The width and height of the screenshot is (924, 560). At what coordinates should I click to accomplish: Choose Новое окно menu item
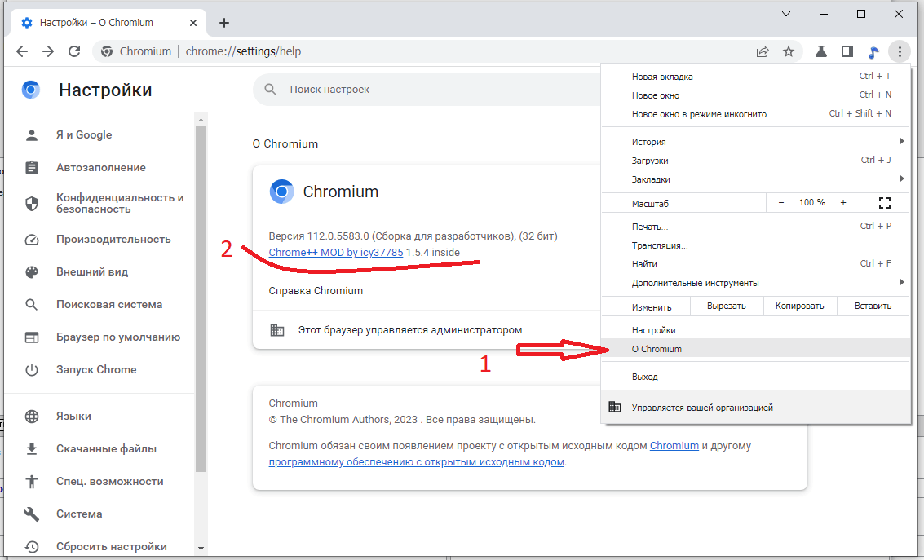pos(755,95)
